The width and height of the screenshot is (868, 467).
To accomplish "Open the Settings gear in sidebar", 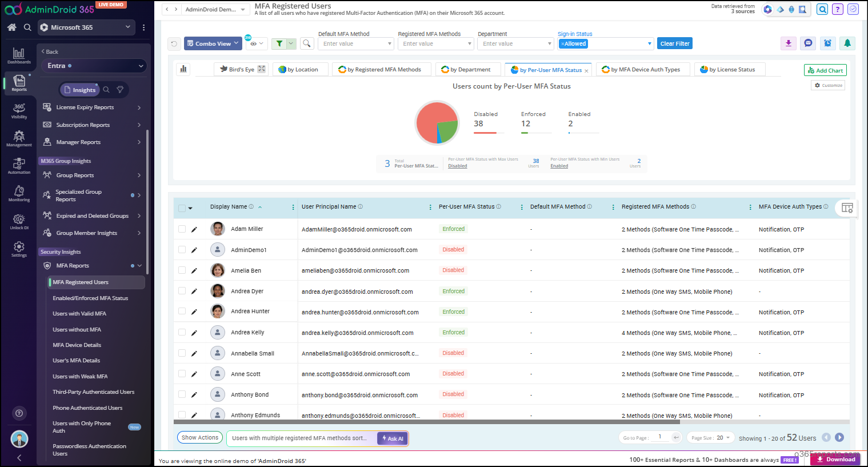I will coord(19,249).
